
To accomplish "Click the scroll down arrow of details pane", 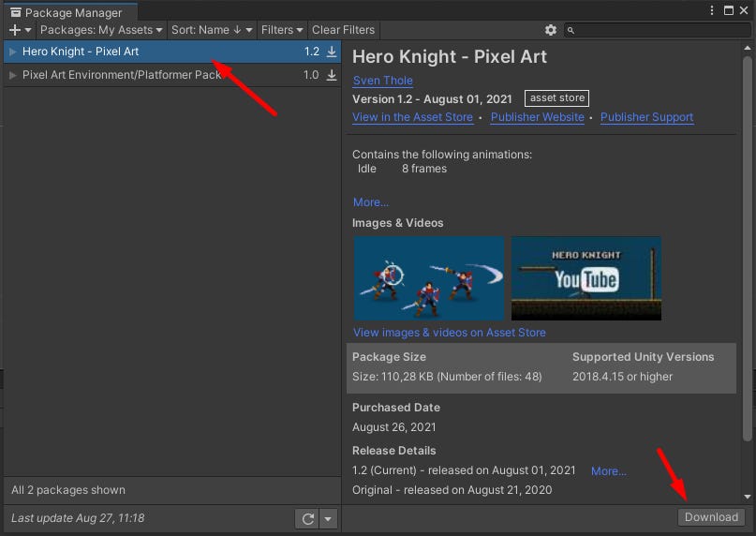I will point(748,497).
